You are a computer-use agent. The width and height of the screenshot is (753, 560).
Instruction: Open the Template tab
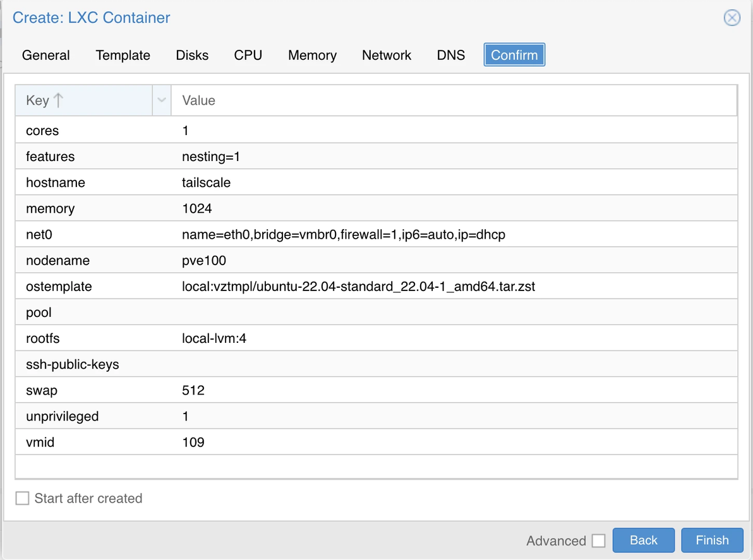click(123, 55)
